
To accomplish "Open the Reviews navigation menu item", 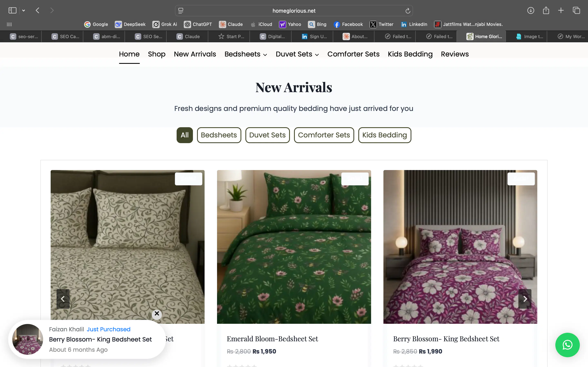I will 455,54.
